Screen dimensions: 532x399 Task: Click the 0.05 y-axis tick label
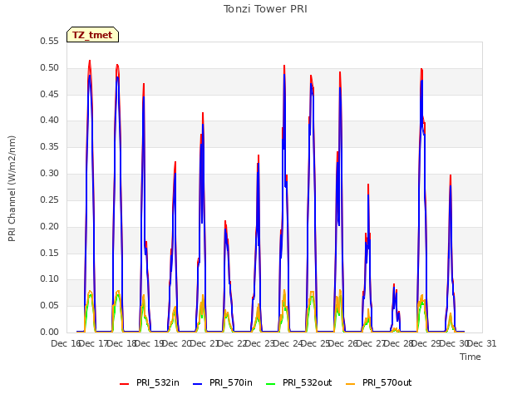(x=49, y=306)
